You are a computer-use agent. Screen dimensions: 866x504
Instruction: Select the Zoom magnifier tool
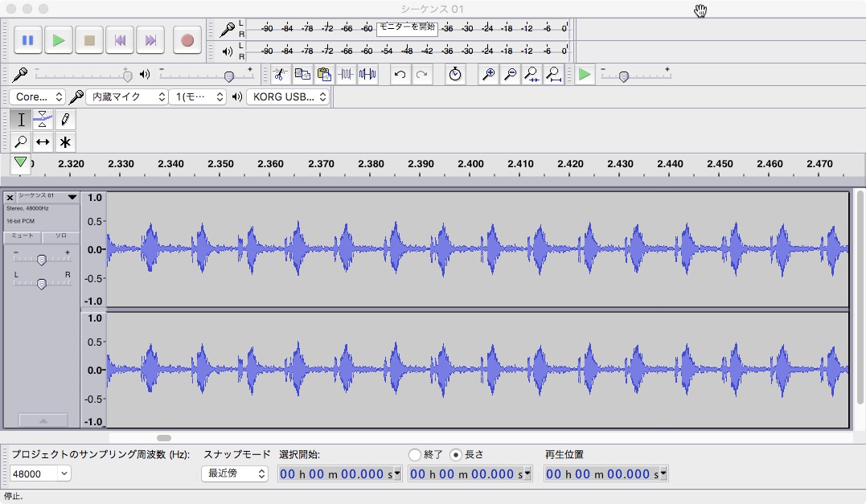21,141
